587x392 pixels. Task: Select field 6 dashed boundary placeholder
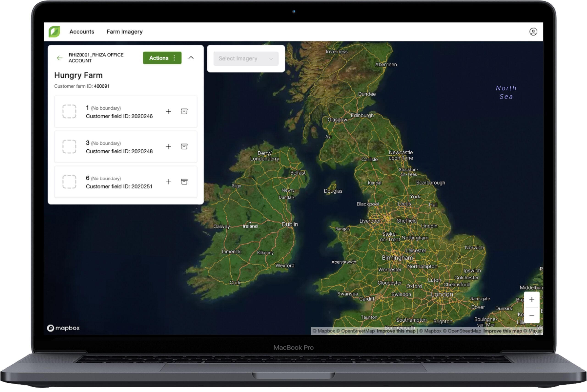click(69, 182)
